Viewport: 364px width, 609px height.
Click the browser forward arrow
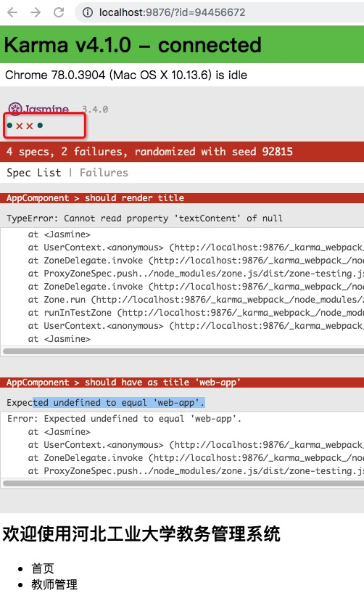36,12
